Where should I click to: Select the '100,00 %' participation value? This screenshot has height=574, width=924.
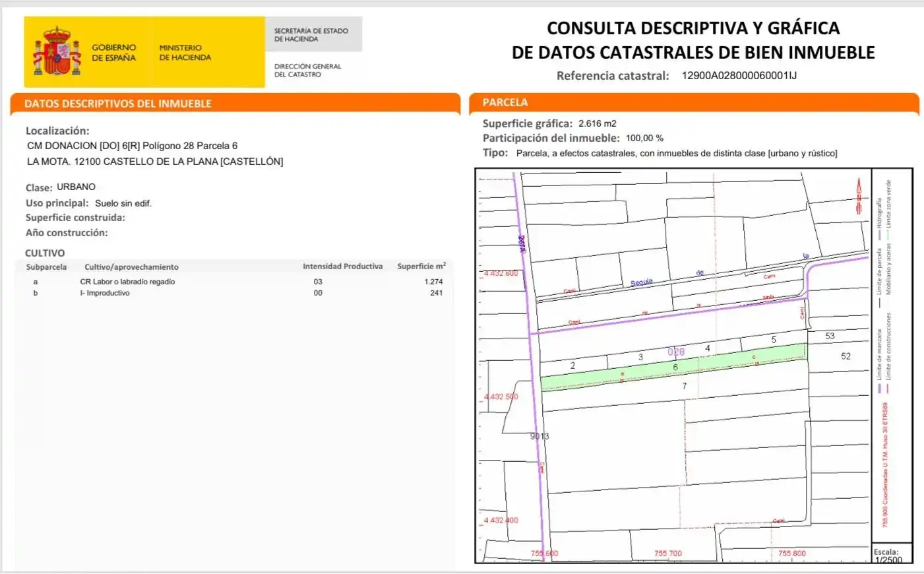[x=644, y=138]
